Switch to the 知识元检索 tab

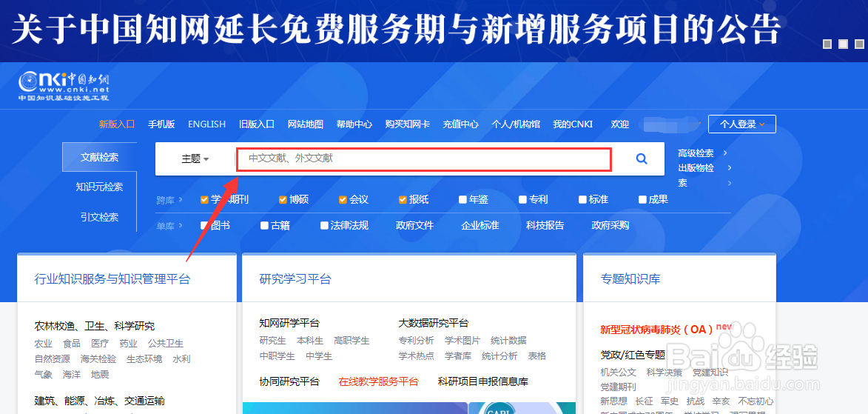[100, 187]
